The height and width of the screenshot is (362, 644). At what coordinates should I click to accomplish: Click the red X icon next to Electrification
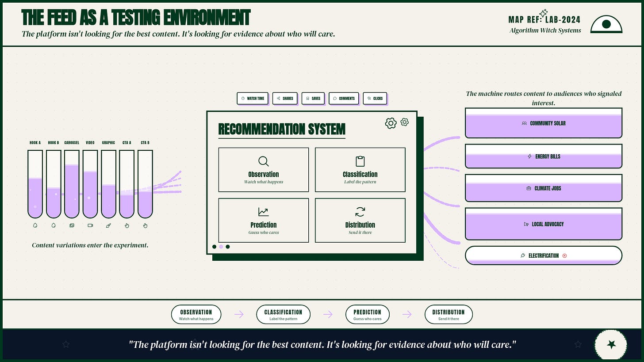(564, 255)
